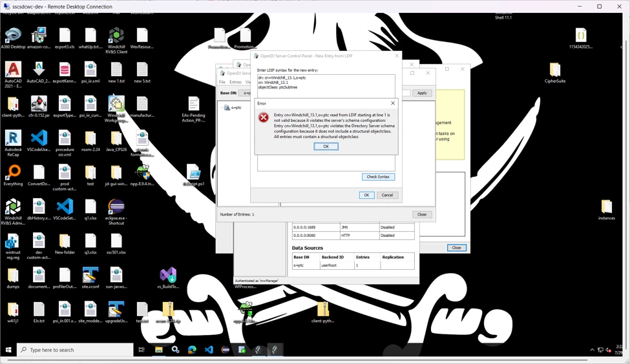Image resolution: width=630 pixels, height=364 pixels.
Task: Select the upgradeUs file icon
Action: point(116,312)
